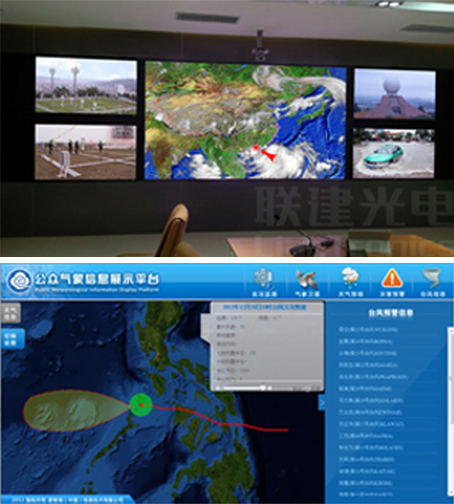Click the typhoon list scrollbar up arrow

coord(451,330)
